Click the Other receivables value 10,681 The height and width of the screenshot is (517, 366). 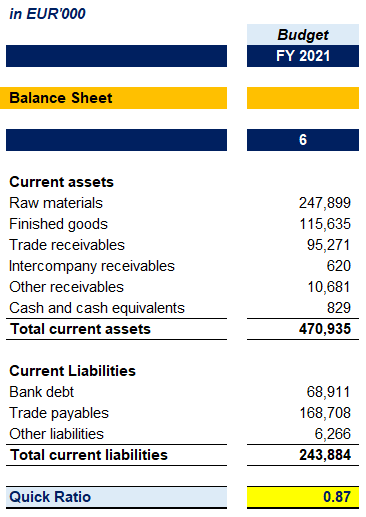pyautogui.click(x=329, y=287)
